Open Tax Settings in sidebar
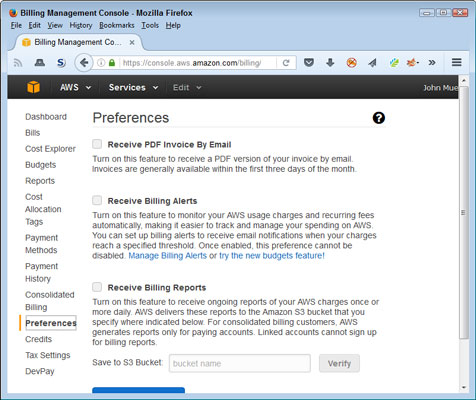The height and width of the screenshot is (400, 476). 48,355
